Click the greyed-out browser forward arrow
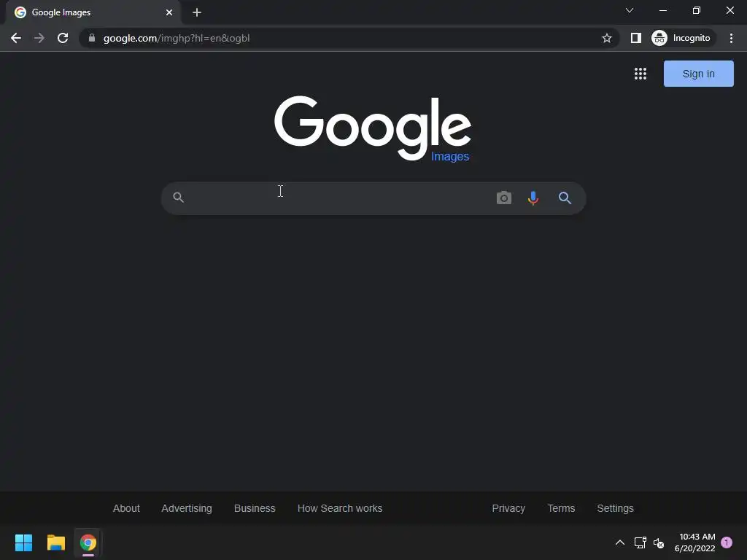Viewport: 747px width, 560px height. coord(39,38)
